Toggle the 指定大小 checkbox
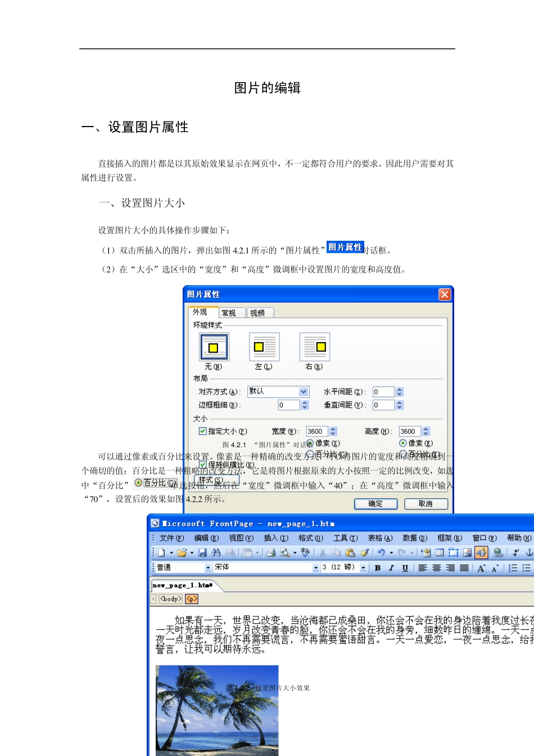Screen dimensions: 534x756 click(203, 431)
